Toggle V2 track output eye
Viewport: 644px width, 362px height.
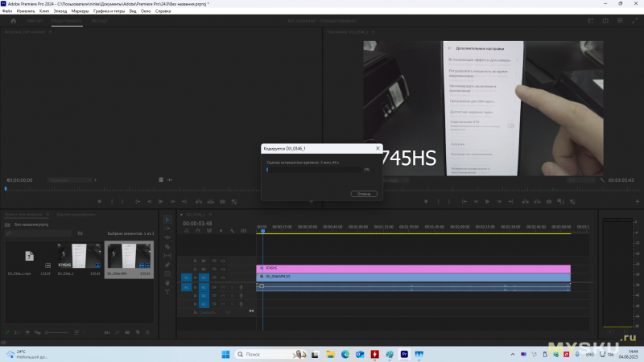click(223, 269)
